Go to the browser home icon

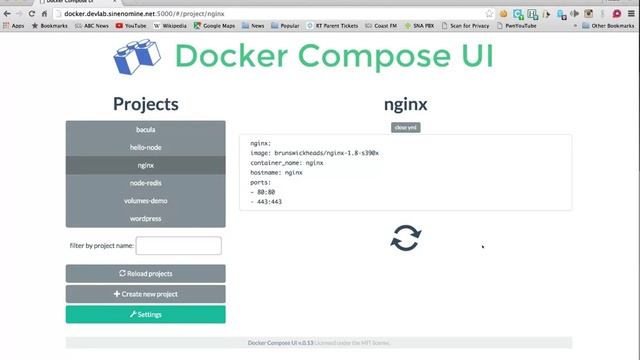click(x=44, y=13)
